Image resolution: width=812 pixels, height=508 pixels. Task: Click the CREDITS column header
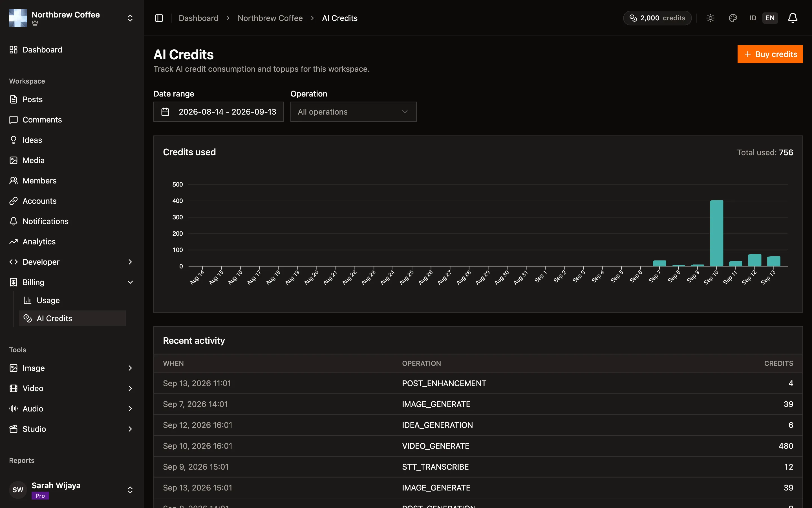pos(778,364)
